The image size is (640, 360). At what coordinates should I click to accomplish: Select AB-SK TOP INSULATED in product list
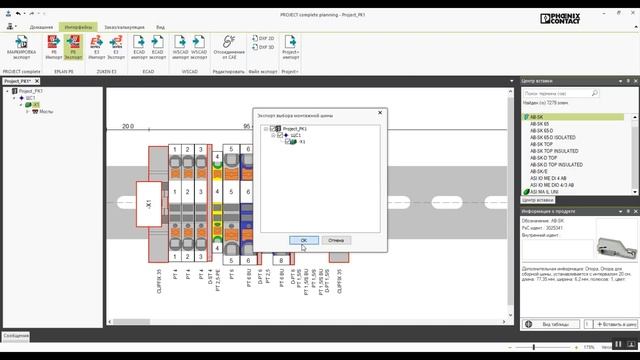click(554, 151)
